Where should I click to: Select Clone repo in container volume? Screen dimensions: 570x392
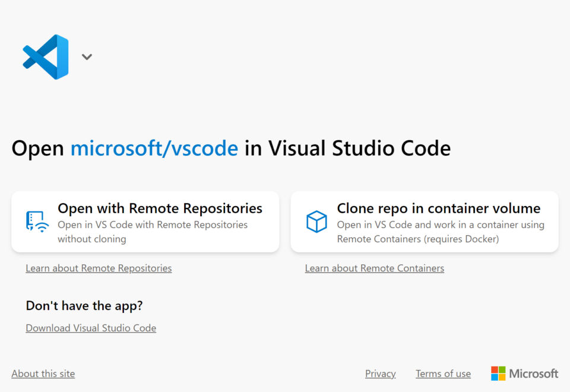pyautogui.click(x=425, y=222)
